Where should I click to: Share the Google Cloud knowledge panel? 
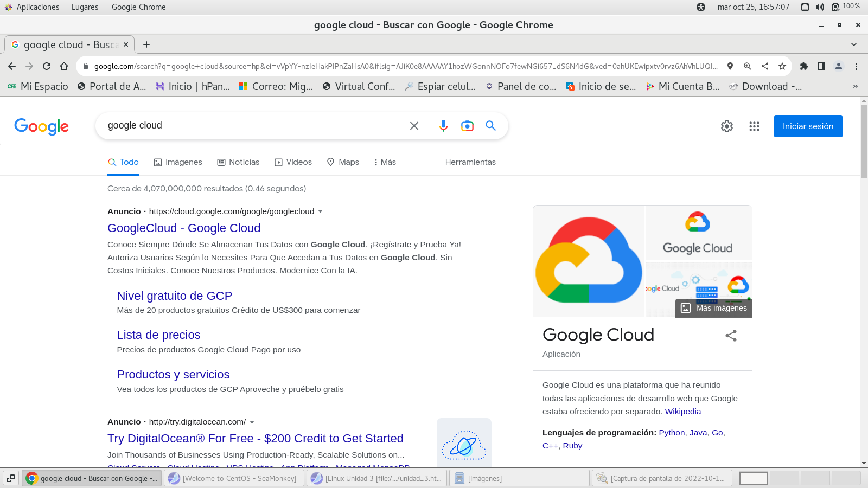[x=731, y=336]
